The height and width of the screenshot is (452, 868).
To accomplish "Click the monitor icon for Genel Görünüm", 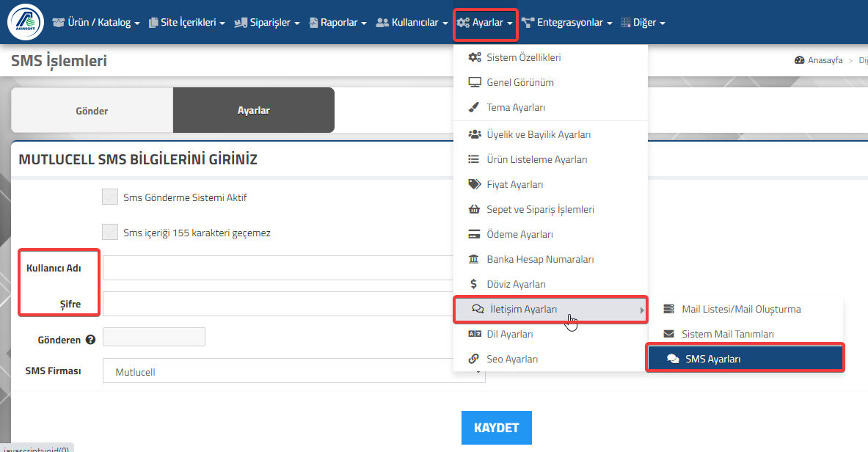I will pos(475,82).
